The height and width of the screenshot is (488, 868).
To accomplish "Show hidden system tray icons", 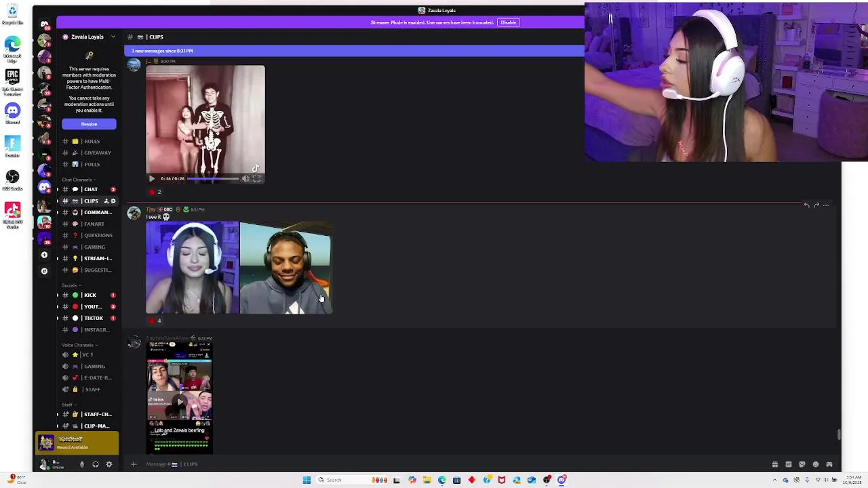I will [774, 480].
